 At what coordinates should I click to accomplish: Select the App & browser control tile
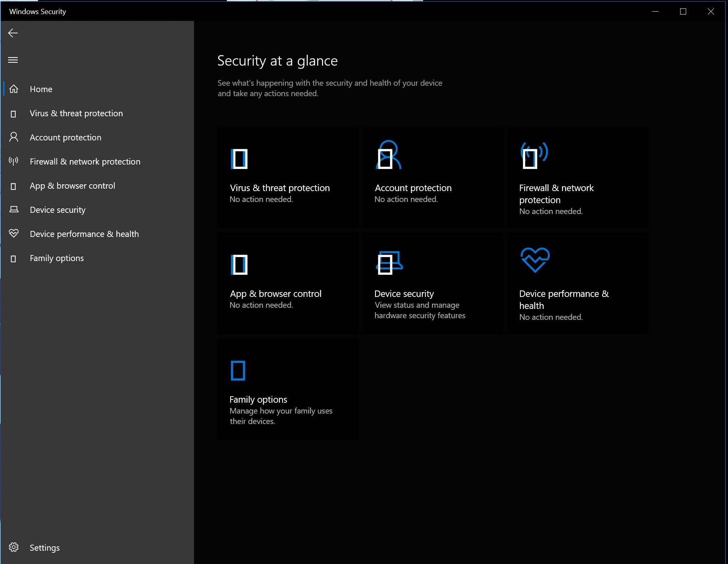pyautogui.click(x=287, y=283)
